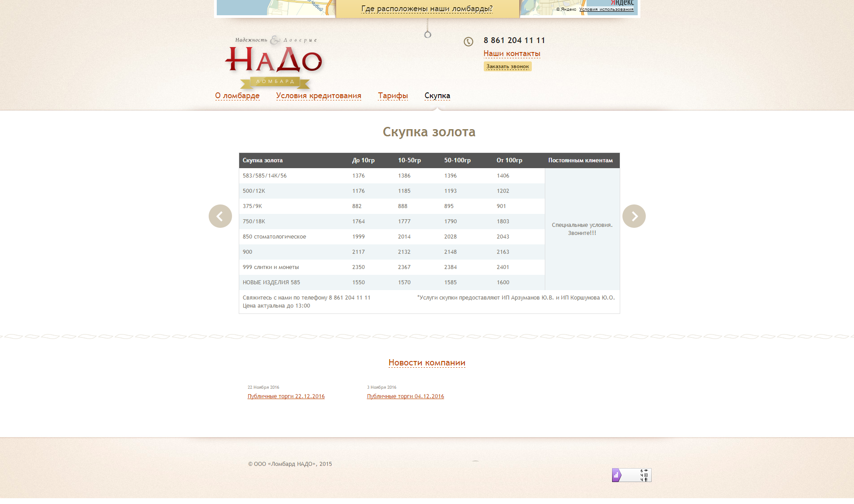Click the '© ООО «Ломбард НАДО», 2015' copyright
854x504 pixels.
[290, 464]
